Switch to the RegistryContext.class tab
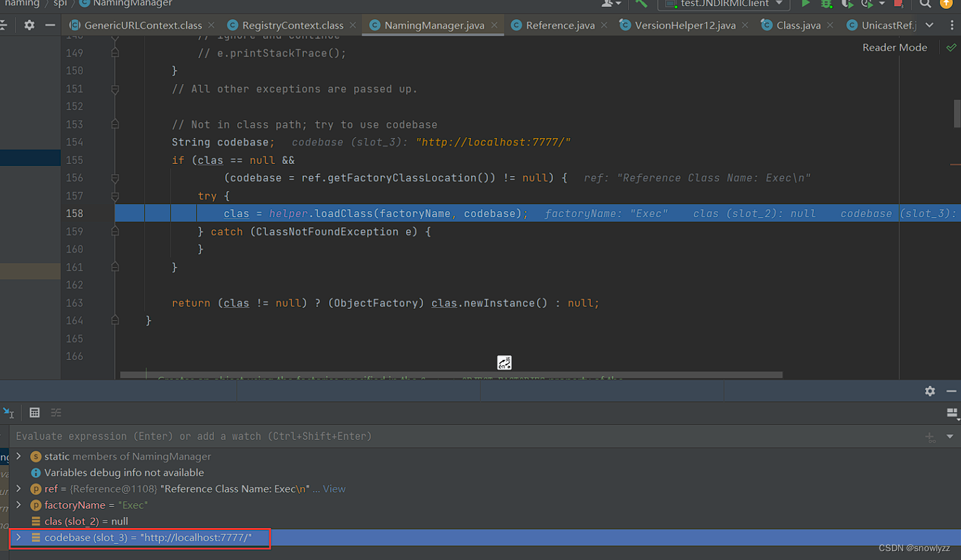Screen dimensions: 961x560 click(x=294, y=25)
